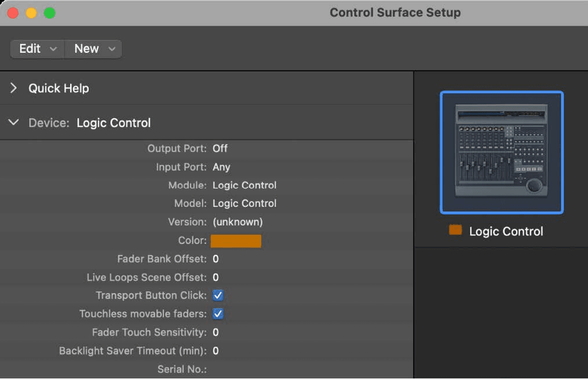
Task: Click the Version: label
Action: click(188, 222)
